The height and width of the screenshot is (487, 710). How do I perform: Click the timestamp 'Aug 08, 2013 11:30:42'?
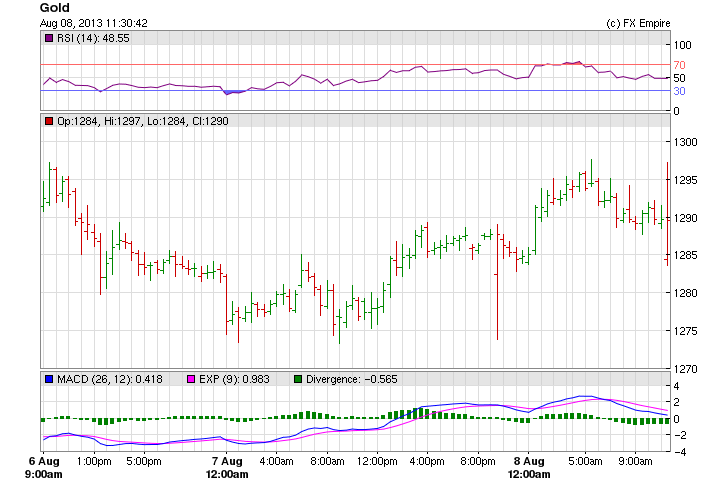click(94, 23)
